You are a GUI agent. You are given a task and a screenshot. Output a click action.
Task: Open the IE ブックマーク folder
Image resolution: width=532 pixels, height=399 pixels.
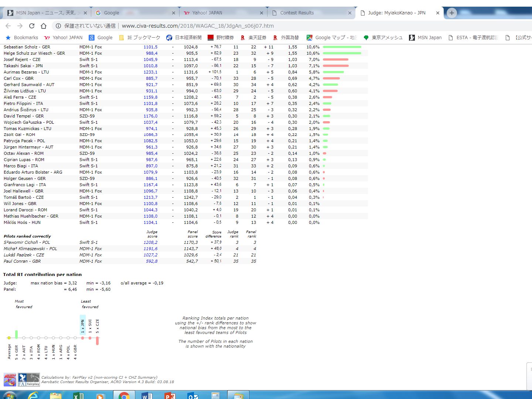(140, 38)
